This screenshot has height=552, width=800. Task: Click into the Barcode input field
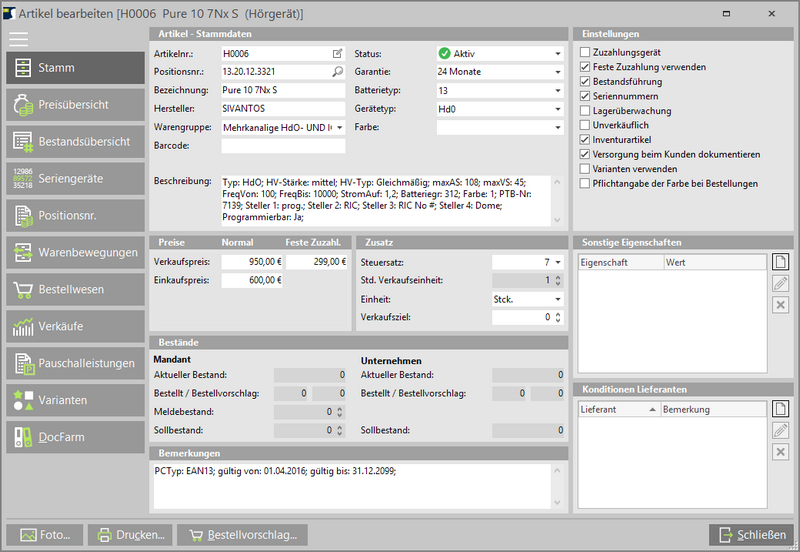point(283,146)
